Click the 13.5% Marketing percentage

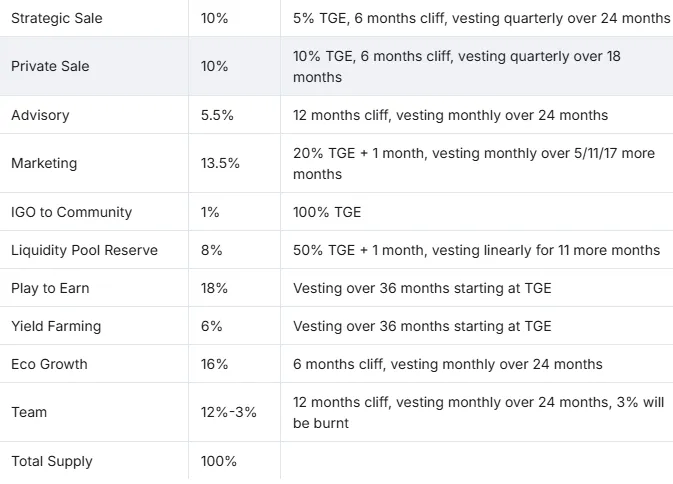click(x=220, y=163)
